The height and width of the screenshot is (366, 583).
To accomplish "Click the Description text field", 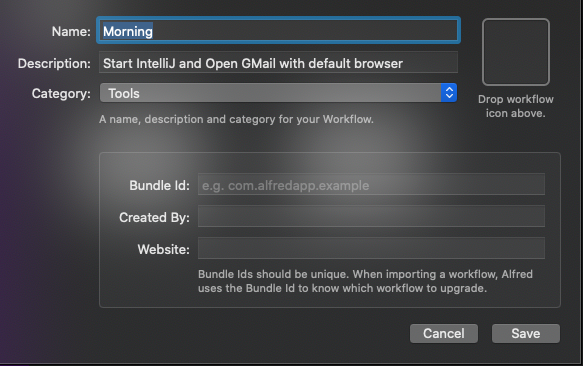I will click(x=278, y=63).
